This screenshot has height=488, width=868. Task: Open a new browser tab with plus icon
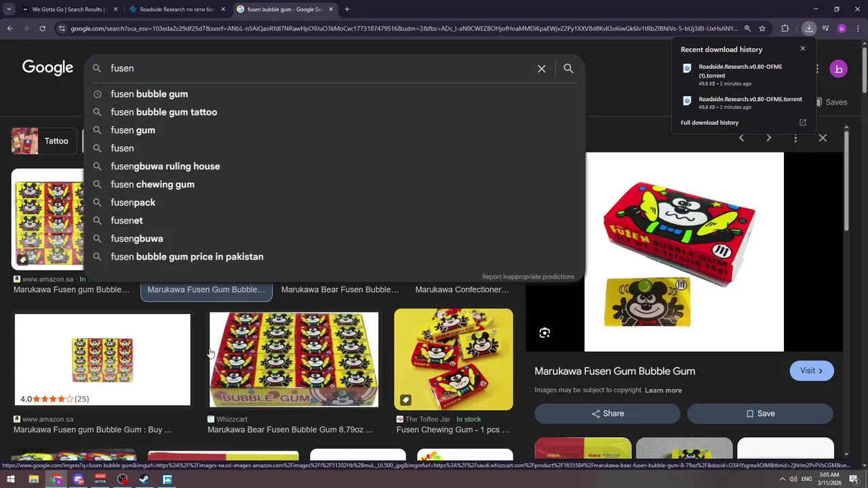[347, 9]
